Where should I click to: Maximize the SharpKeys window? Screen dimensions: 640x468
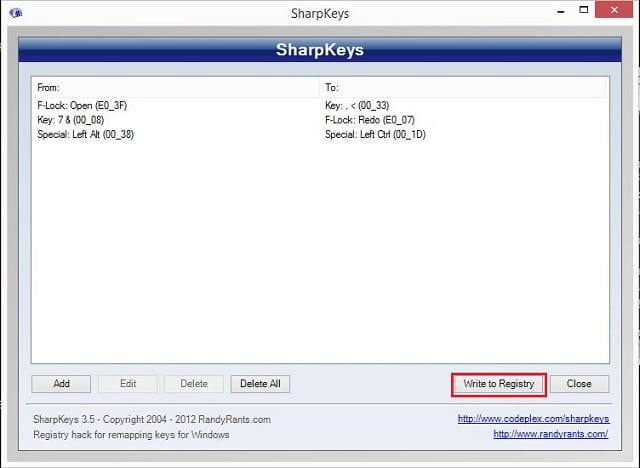pyautogui.click(x=584, y=10)
